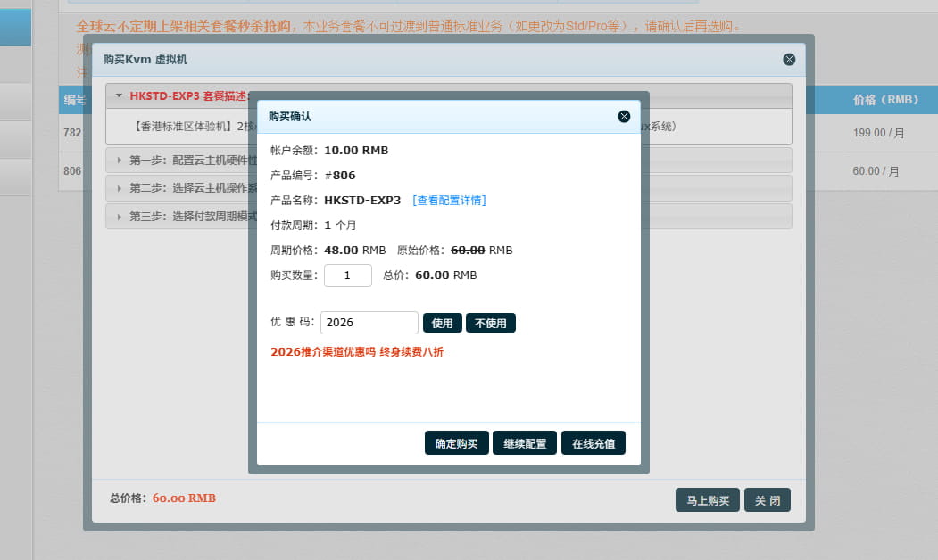Viewport: 938px width, 560px height.
Task: Select the coupon code field containing 2026
Action: point(369,322)
